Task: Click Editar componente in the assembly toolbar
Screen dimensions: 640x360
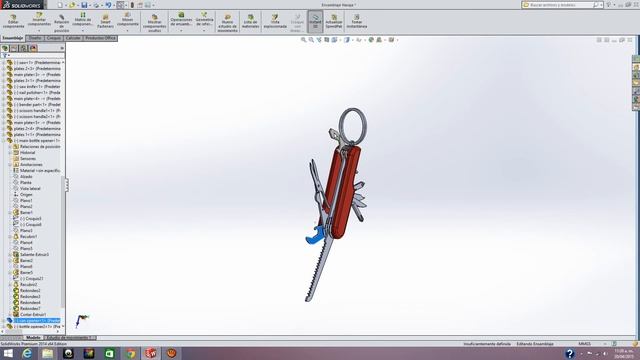Action: [13, 21]
